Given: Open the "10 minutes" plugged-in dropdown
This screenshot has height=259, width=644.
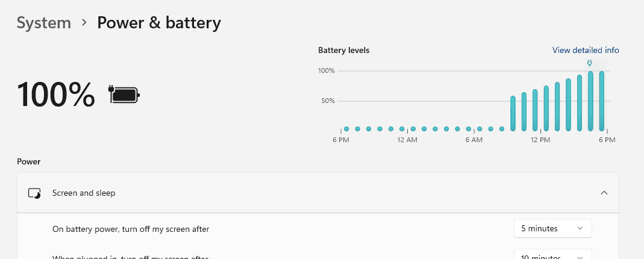Looking at the screenshot, I should click(x=552, y=255).
